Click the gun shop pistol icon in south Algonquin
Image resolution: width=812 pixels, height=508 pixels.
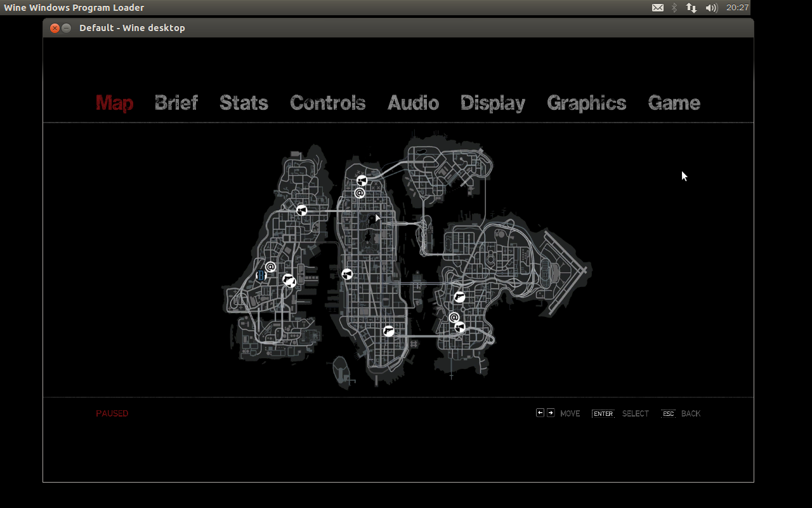[389, 331]
